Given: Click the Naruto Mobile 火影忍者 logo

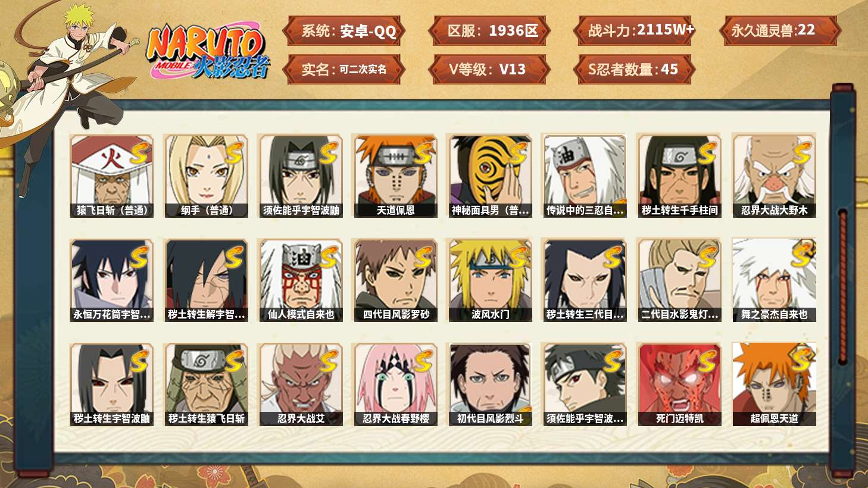Looking at the screenshot, I should click(208, 52).
